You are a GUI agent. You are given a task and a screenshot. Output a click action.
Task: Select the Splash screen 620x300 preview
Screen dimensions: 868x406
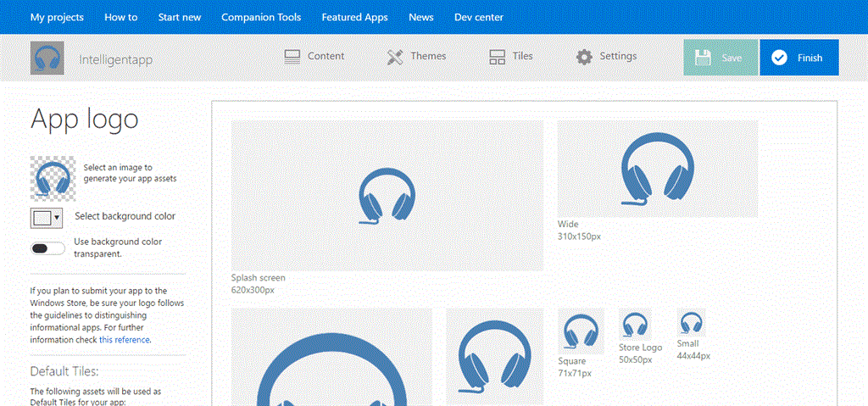(387, 196)
